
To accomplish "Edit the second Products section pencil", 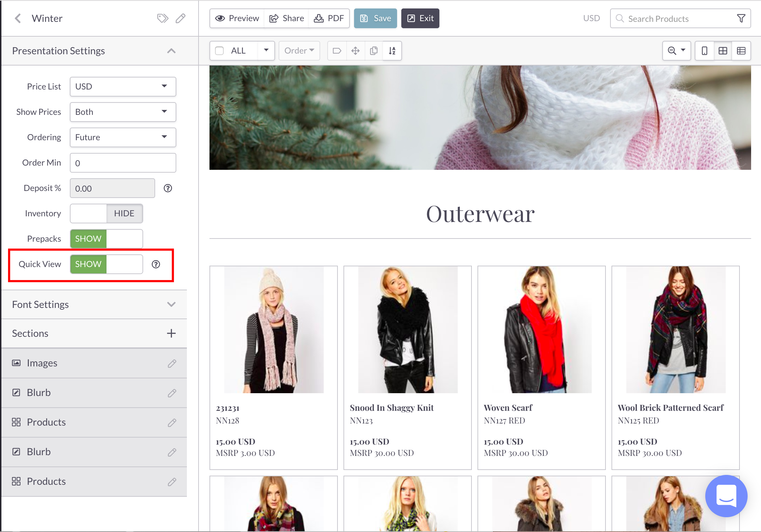I will pyautogui.click(x=172, y=482).
